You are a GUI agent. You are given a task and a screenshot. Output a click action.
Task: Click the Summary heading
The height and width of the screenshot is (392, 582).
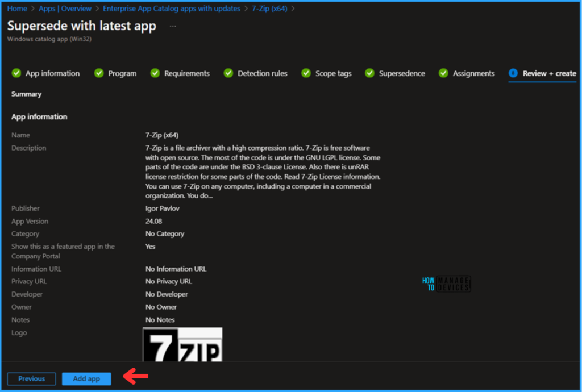coord(26,94)
